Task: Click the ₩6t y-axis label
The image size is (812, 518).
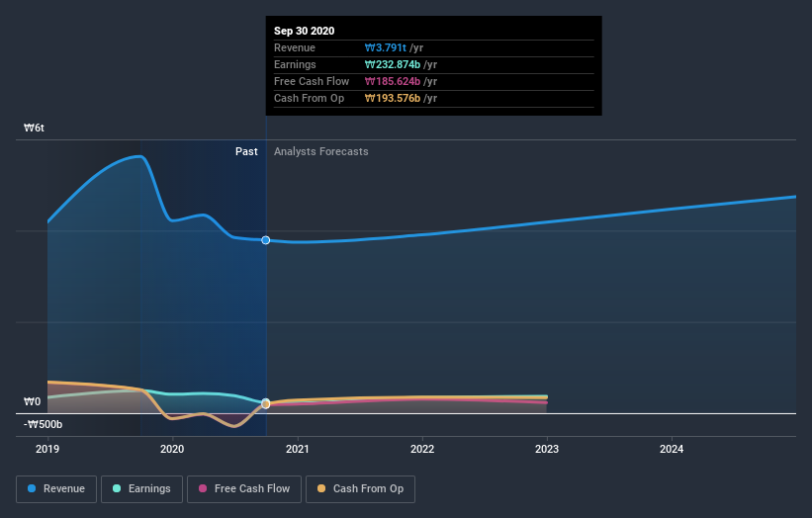Action: click(x=35, y=128)
